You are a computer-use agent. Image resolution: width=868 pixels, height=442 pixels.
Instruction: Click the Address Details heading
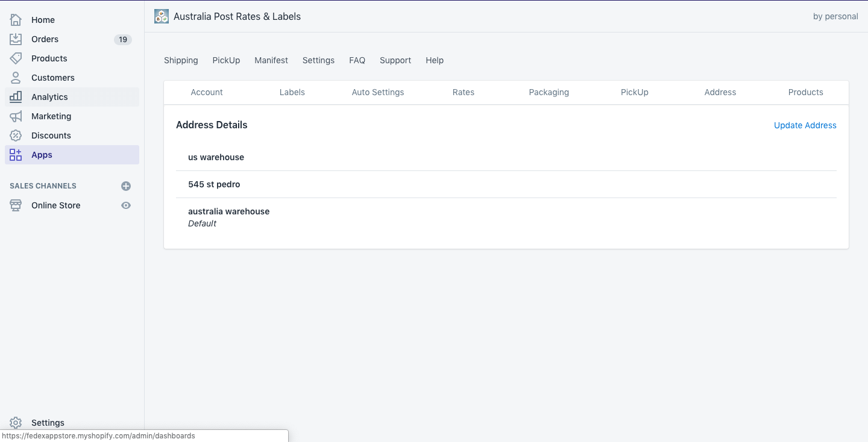coord(212,125)
